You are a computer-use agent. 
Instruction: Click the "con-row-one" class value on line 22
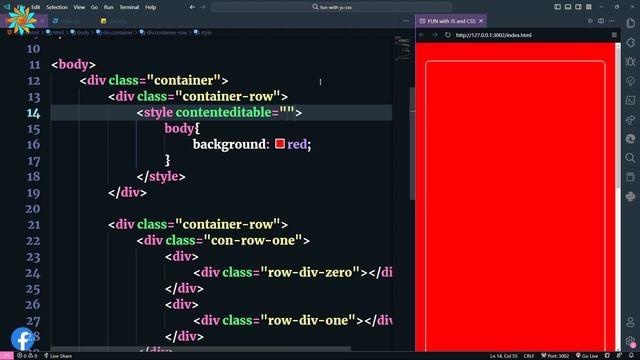click(x=253, y=240)
